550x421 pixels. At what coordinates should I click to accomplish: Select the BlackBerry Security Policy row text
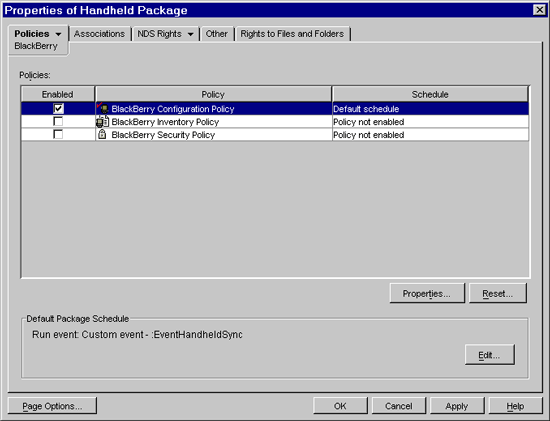click(163, 135)
